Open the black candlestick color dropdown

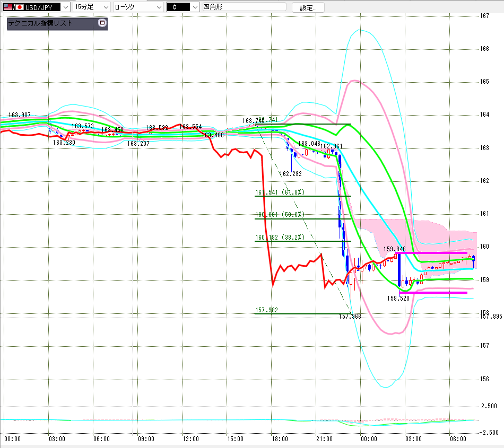pyautogui.click(x=183, y=7)
